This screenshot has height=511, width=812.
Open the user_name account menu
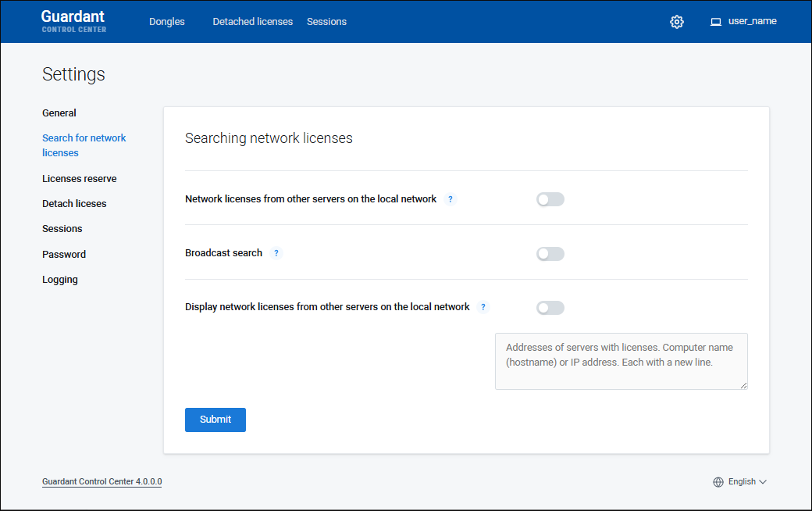[x=752, y=21]
